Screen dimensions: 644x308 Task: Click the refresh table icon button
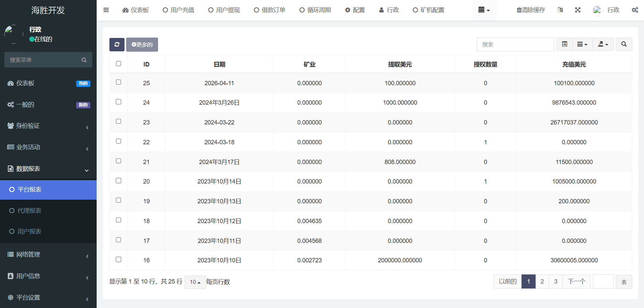click(x=117, y=45)
